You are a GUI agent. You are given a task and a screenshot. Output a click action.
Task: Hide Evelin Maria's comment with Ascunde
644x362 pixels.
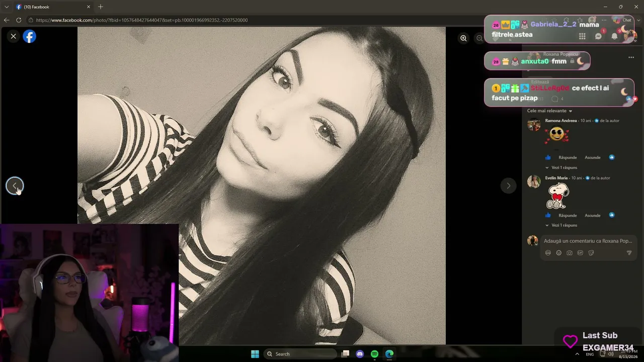point(593,215)
